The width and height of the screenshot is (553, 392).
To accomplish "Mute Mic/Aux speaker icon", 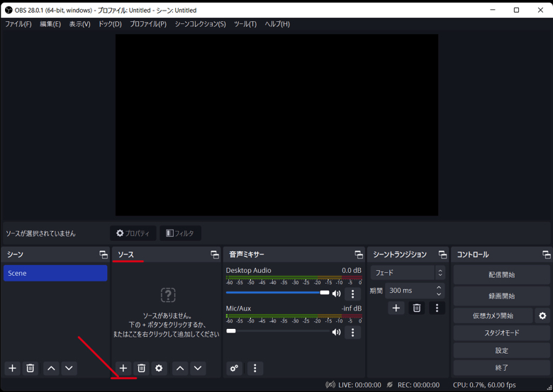I will [x=337, y=332].
